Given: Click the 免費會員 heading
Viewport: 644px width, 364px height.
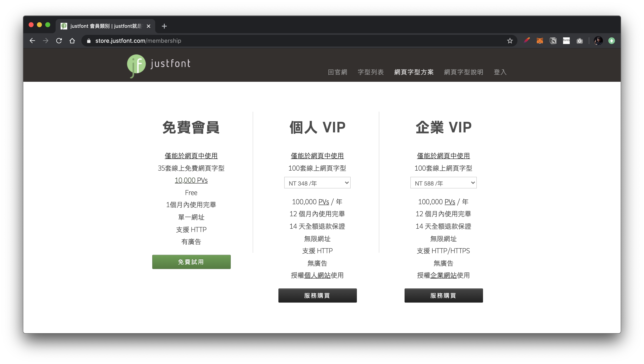Looking at the screenshot, I should 191,127.
